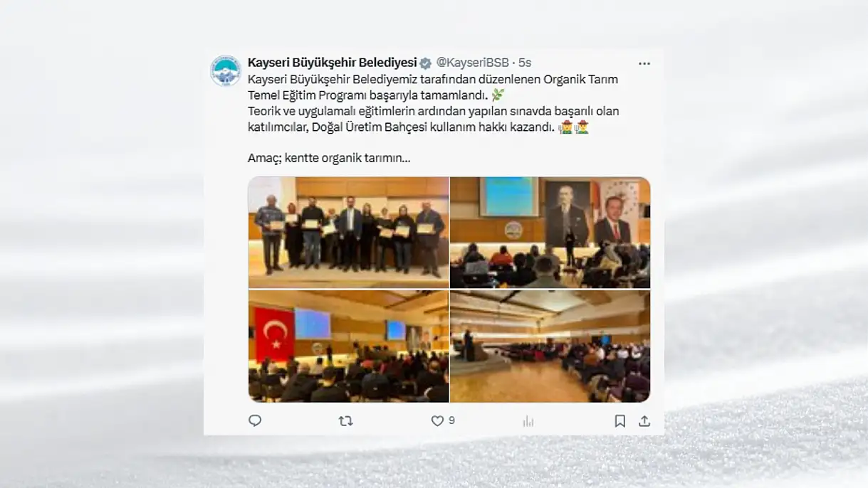The image size is (868, 488).
Task: Click the like count 9
Action: [x=451, y=421]
